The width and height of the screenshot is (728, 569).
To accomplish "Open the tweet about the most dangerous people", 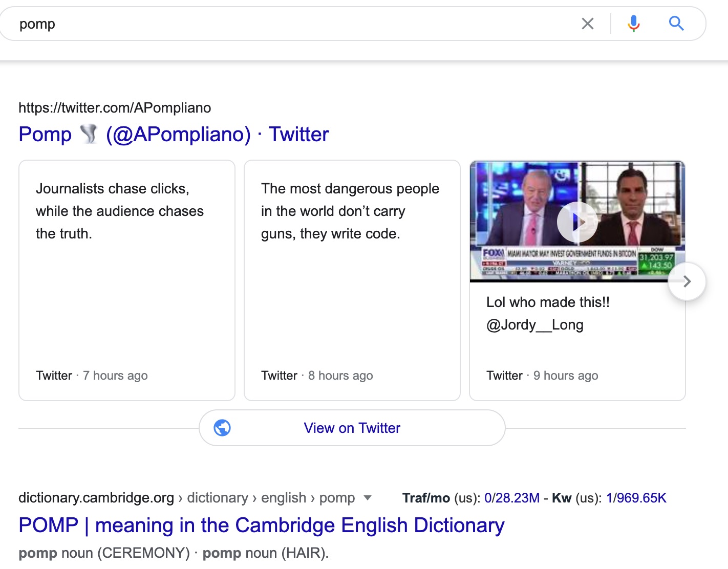I will [352, 280].
